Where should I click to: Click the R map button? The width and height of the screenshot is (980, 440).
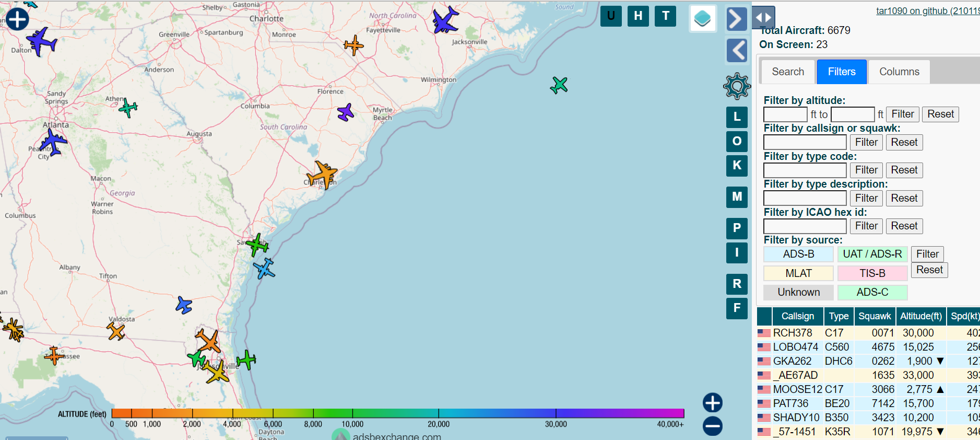(737, 284)
